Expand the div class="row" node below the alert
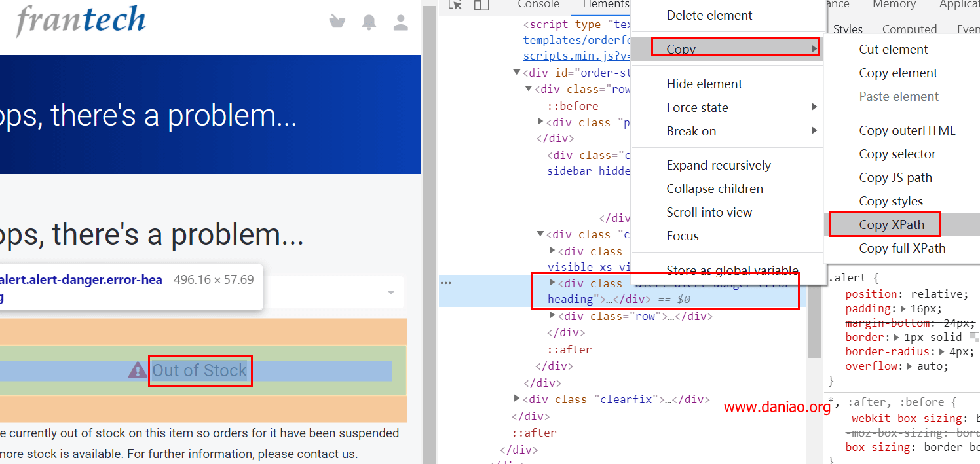980x464 pixels. pyautogui.click(x=553, y=316)
